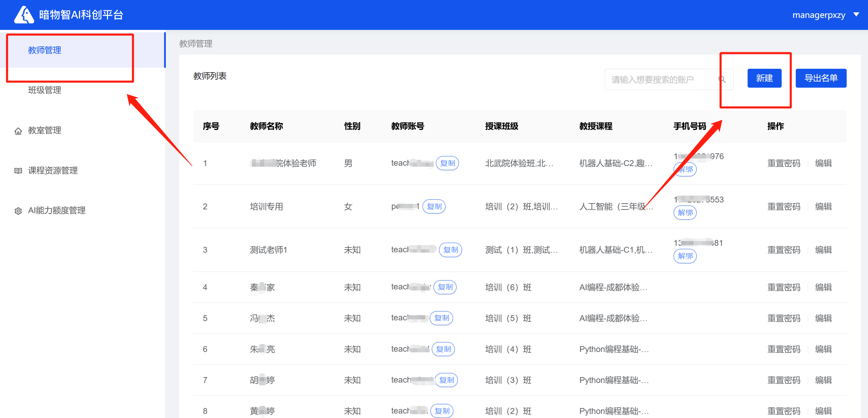Open 课程资源管理 menu item
The width and height of the screenshot is (868, 418).
point(53,170)
